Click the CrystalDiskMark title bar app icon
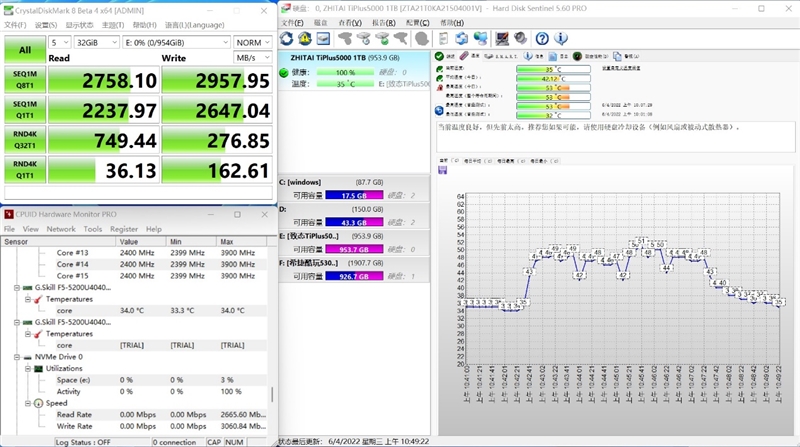The width and height of the screenshot is (800, 447). 8,10
